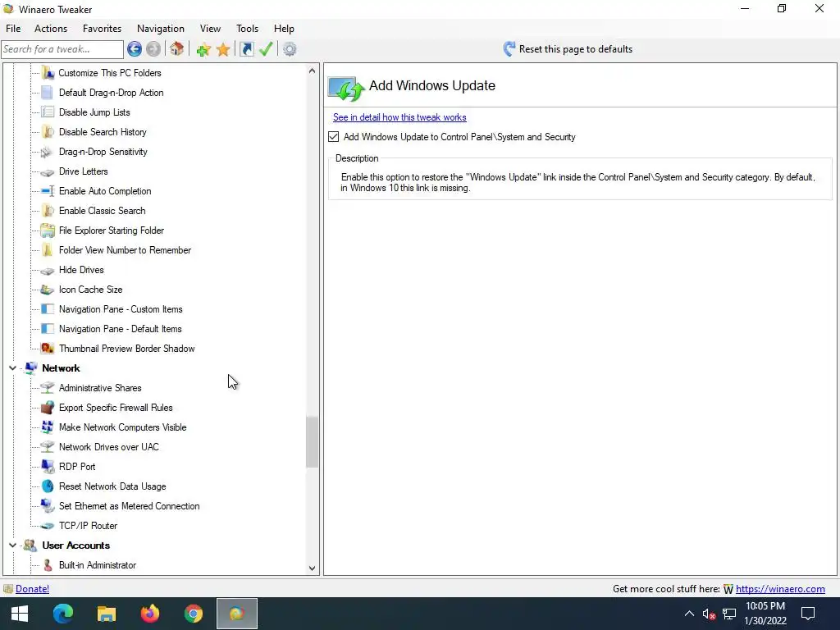Screen dimensions: 840x630
Task: Click the tree scroll-down arrow
Action: [313, 568]
